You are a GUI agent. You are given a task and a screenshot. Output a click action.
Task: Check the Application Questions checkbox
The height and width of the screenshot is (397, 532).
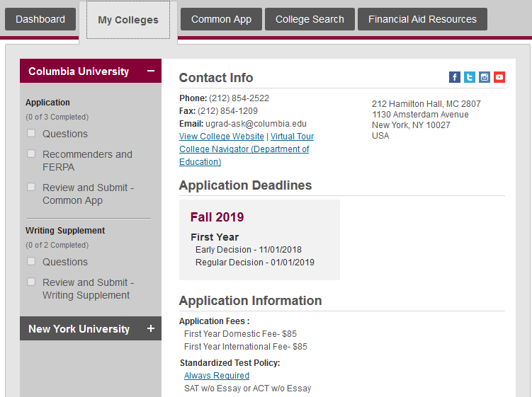[x=31, y=133]
